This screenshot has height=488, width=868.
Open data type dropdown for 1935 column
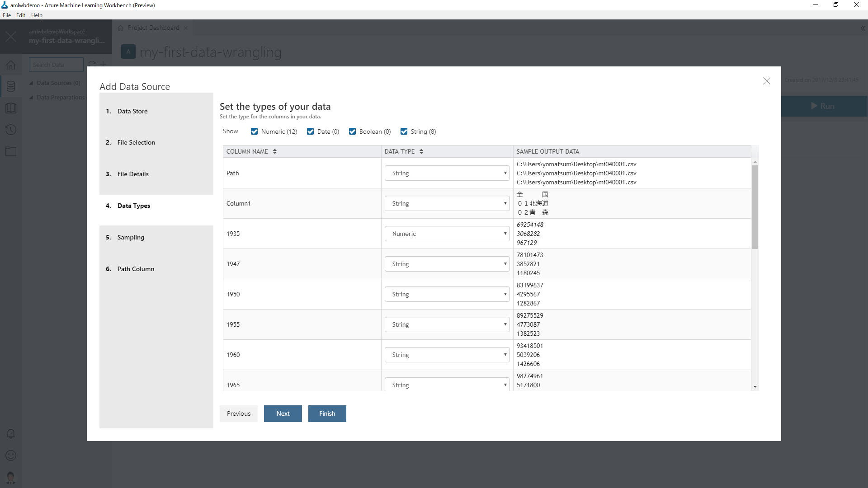pos(447,234)
